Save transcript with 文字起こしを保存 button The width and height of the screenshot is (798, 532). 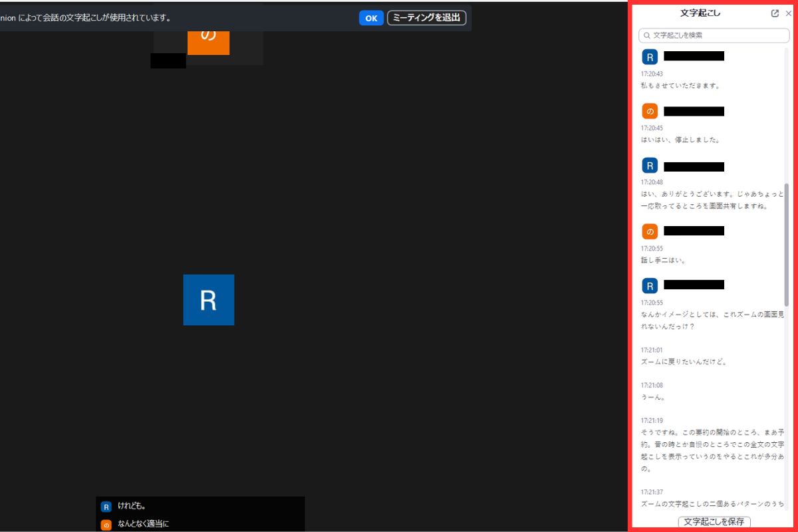point(714,522)
